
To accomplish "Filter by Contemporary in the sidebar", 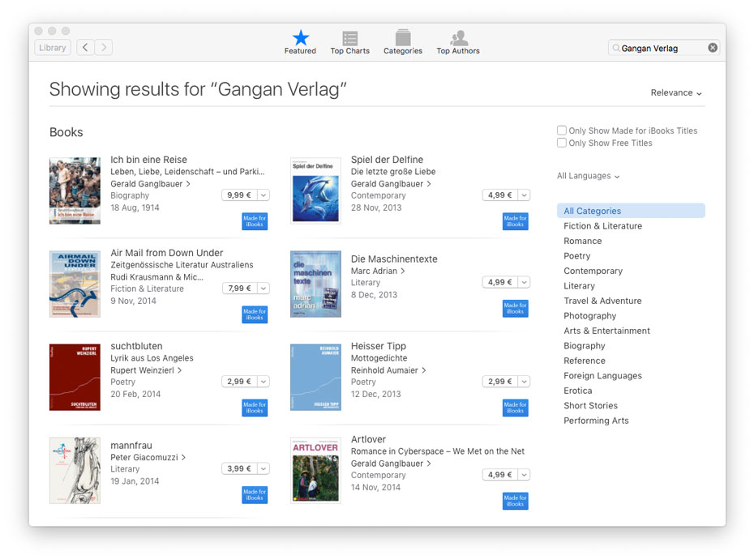I will pos(593,271).
